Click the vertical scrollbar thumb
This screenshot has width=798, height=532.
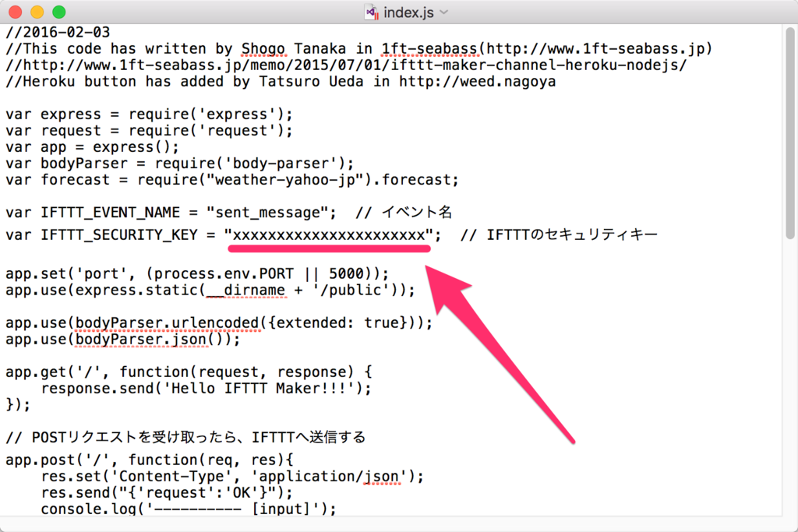tap(790, 134)
